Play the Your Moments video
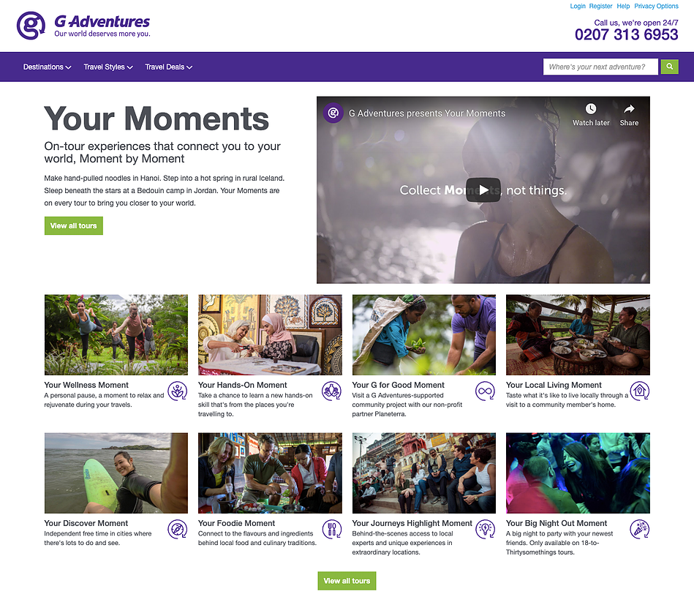The image size is (694, 616). click(x=483, y=190)
